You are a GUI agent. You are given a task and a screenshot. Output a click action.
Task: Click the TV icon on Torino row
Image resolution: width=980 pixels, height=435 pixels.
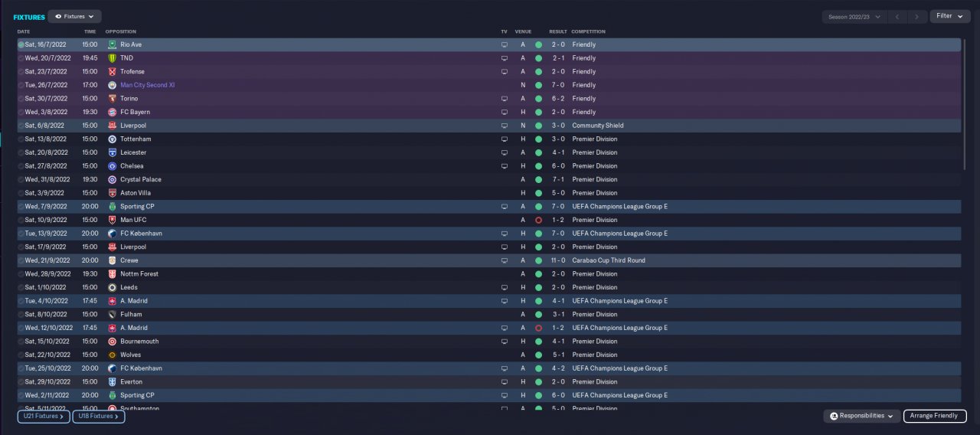tap(504, 99)
